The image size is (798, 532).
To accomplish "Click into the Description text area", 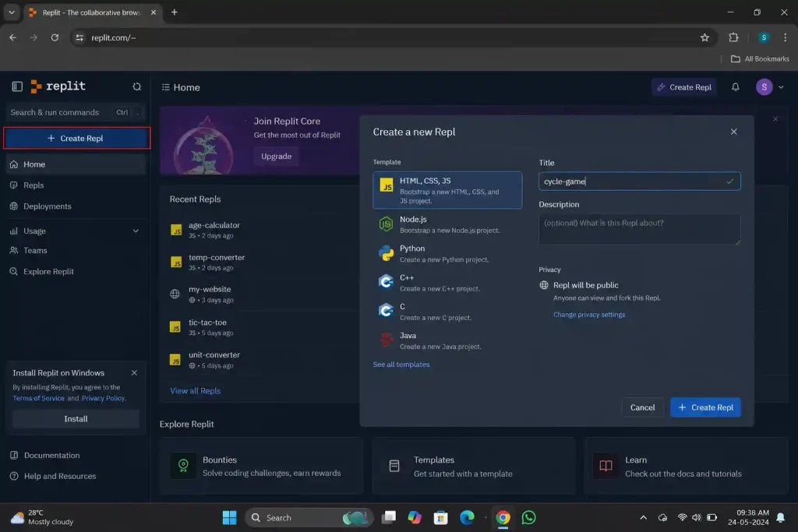I will click(x=639, y=229).
